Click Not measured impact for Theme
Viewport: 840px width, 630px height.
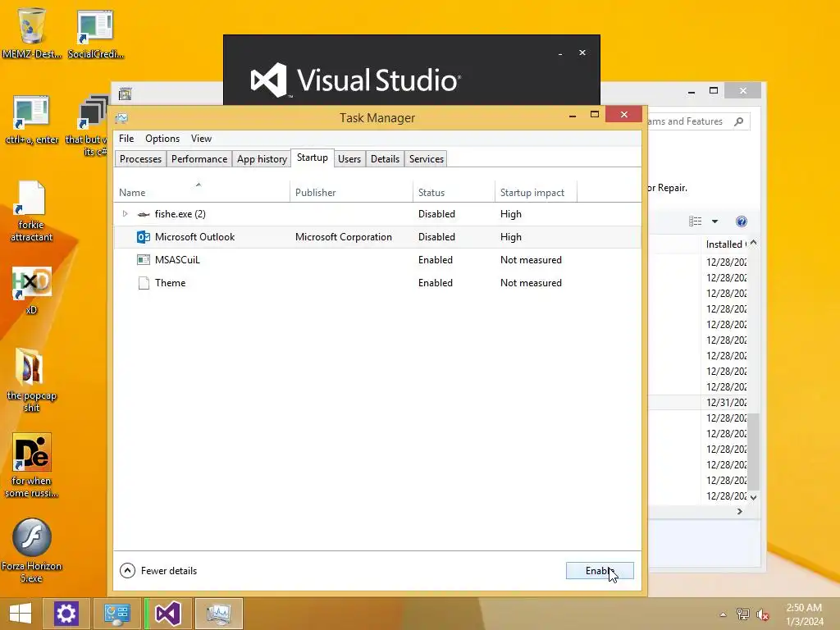[x=531, y=283]
